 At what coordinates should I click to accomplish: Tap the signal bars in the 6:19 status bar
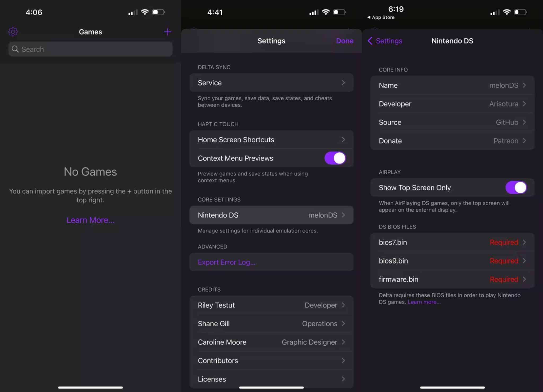click(495, 12)
